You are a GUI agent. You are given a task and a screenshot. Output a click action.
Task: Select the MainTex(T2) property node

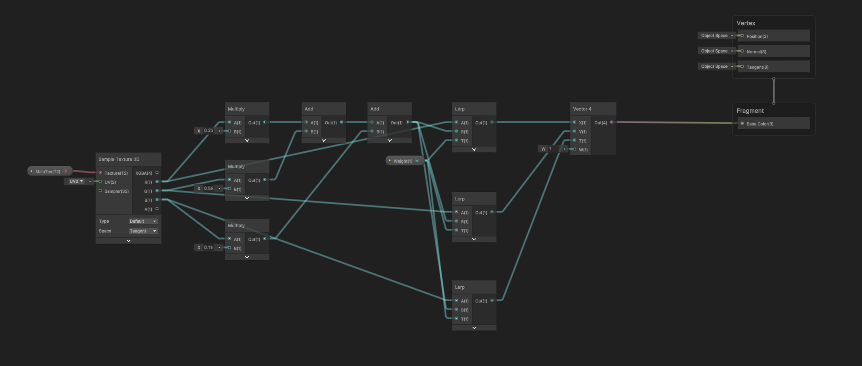pos(50,171)
